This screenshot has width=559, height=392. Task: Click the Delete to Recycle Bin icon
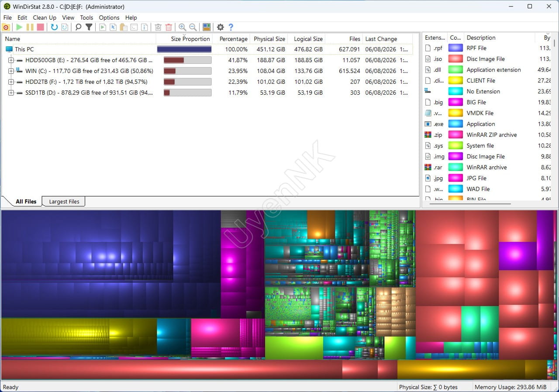(158, 27)
